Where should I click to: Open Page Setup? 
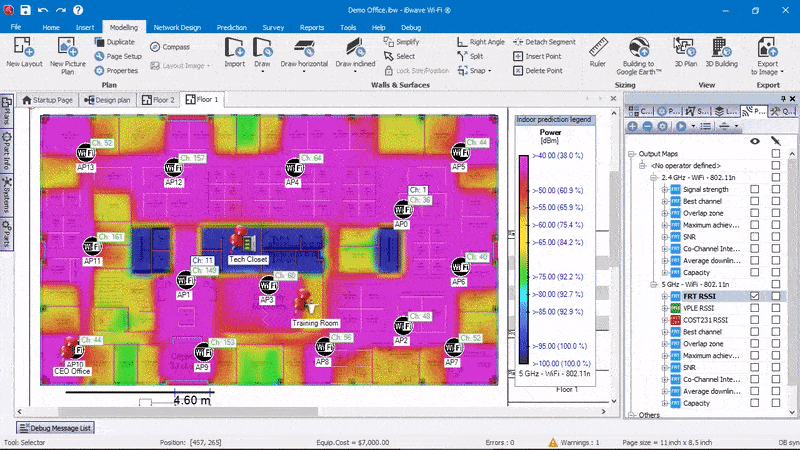(x=118, y=56)
